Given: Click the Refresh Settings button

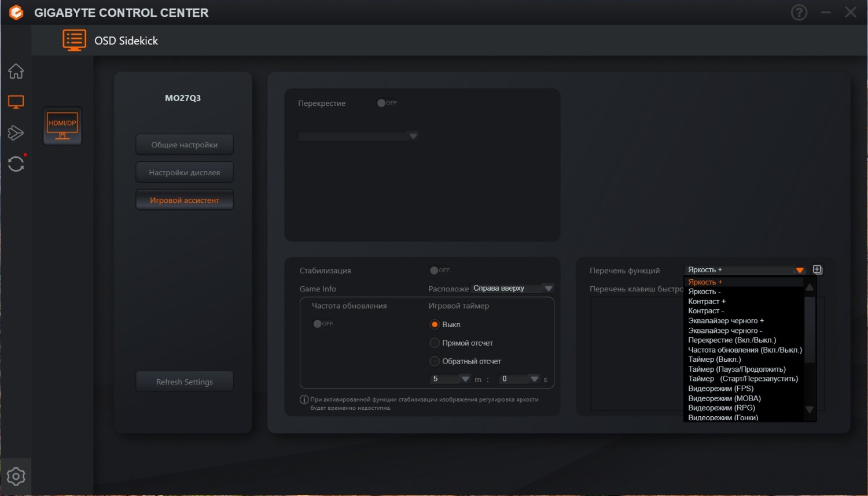Looking at the screenshot, I should pyautogui.click(x=185, y=382).
